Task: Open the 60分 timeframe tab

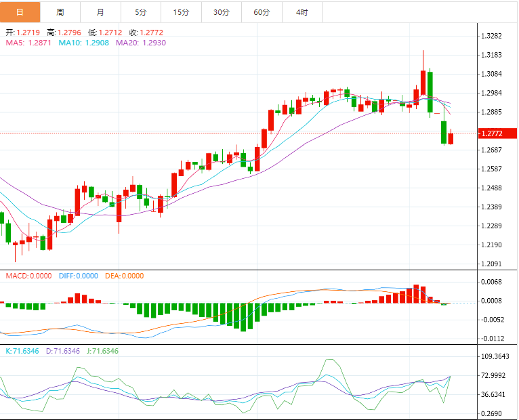Action: pos(262,12)
